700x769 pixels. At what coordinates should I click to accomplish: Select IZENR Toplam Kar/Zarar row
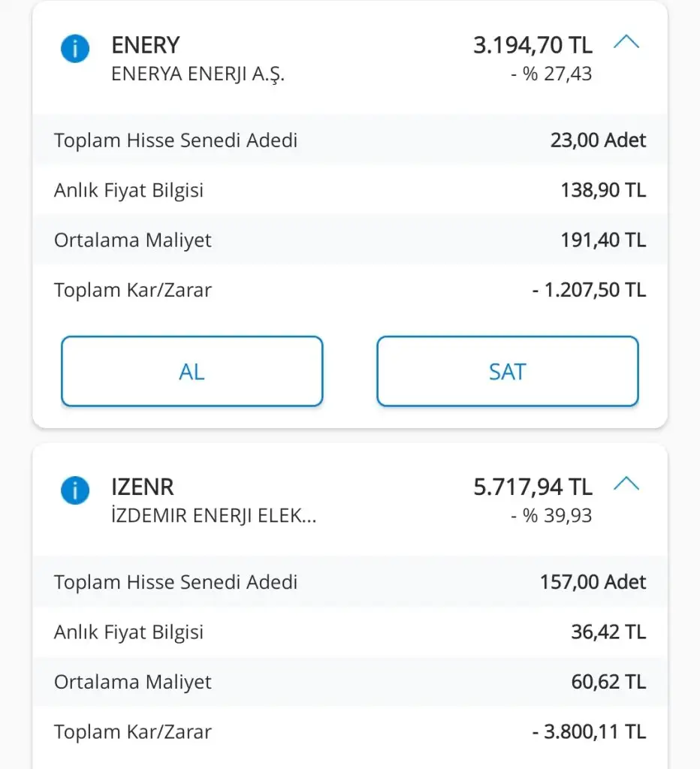pos(350,731)
